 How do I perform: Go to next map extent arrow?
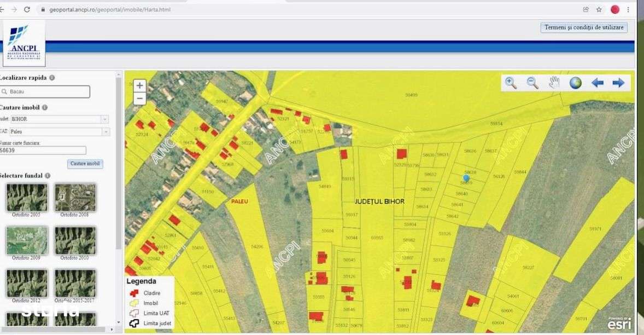point(618,83)
